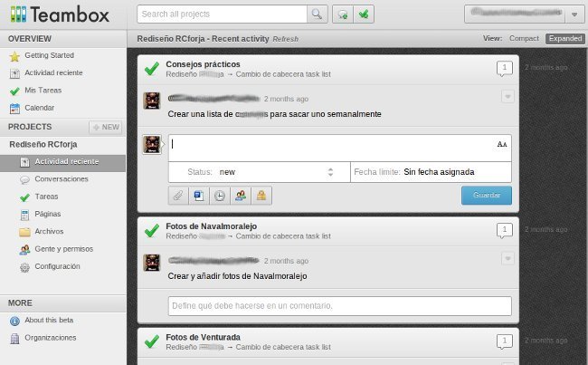This screenshot has height=365, width=588.
Task: Click in the open comment text area
Action: (340, 148)
